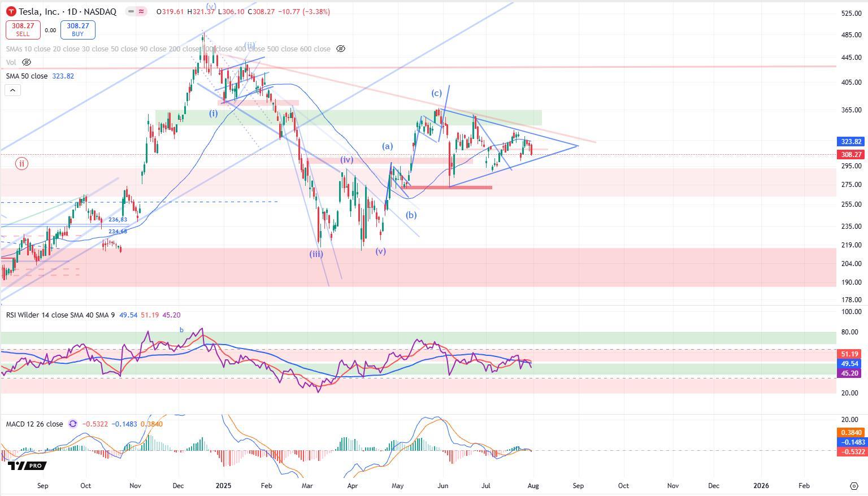Click the Vol indicator label
The width and height of the screenshot is (868, 496).
(11, 62)
